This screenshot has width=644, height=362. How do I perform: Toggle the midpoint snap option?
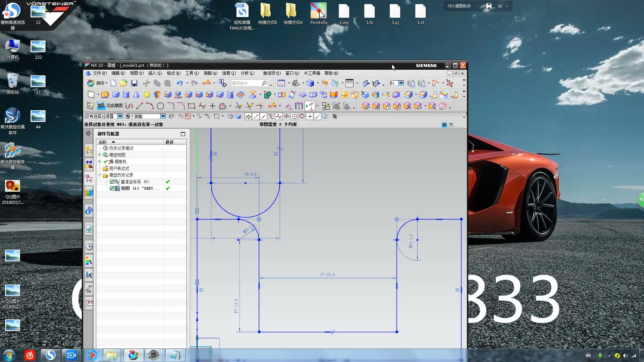[264, 116]
